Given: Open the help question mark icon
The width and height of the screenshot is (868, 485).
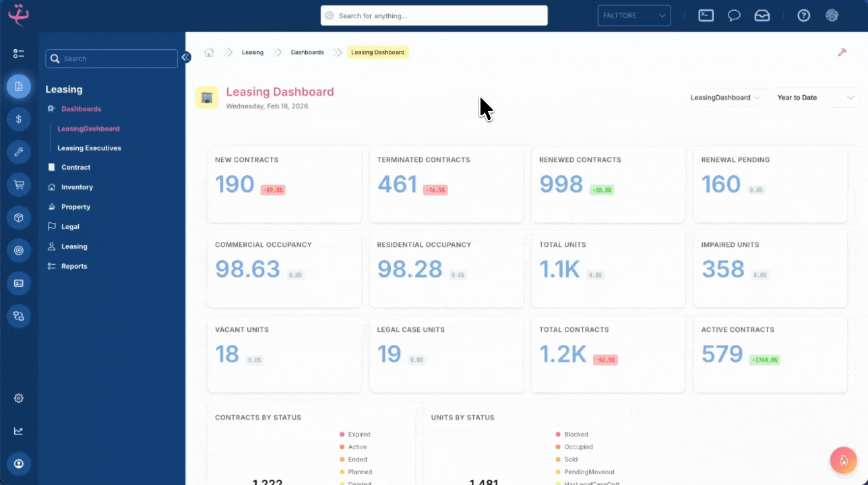Looking at the screenshot, I should pyautogui.click(x=803, y=15).
